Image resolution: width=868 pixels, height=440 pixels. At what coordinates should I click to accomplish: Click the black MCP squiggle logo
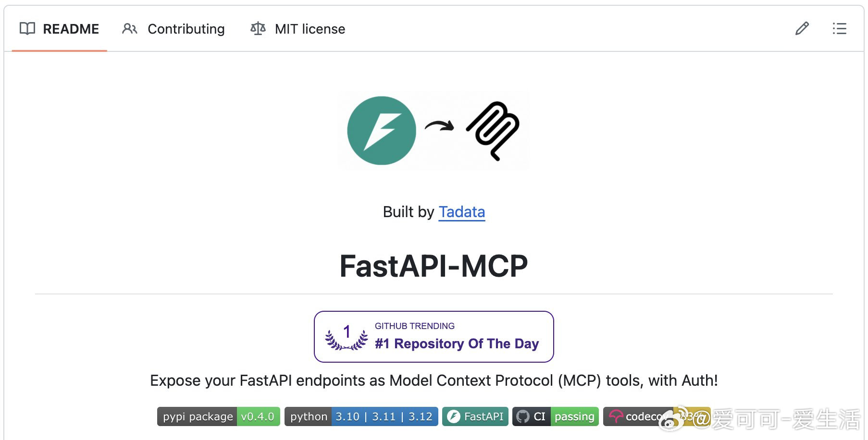click(493, 131)
